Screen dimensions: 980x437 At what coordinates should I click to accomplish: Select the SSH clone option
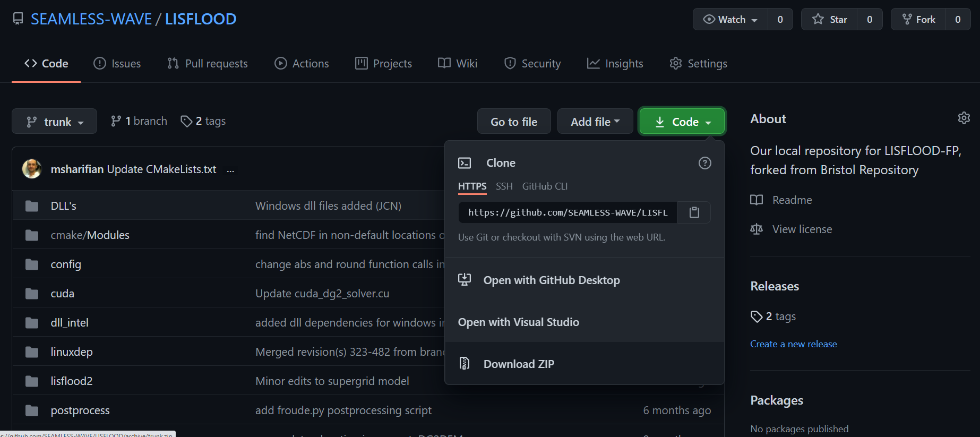click(x=504, y=186)
